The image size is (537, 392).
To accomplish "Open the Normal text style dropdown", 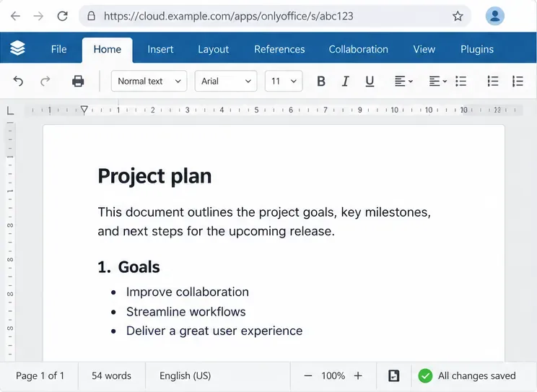I will click(149, 81).
